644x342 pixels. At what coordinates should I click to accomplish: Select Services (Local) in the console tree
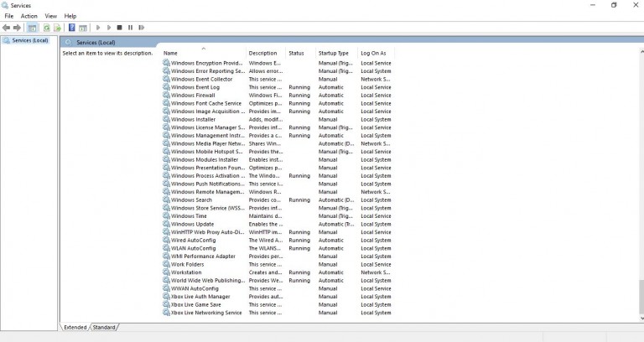(29, 40)
